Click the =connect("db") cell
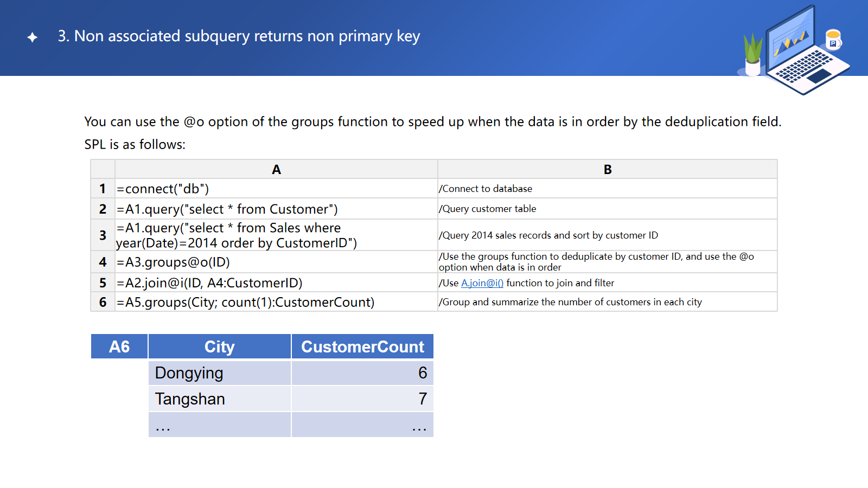 click(163, 189)
